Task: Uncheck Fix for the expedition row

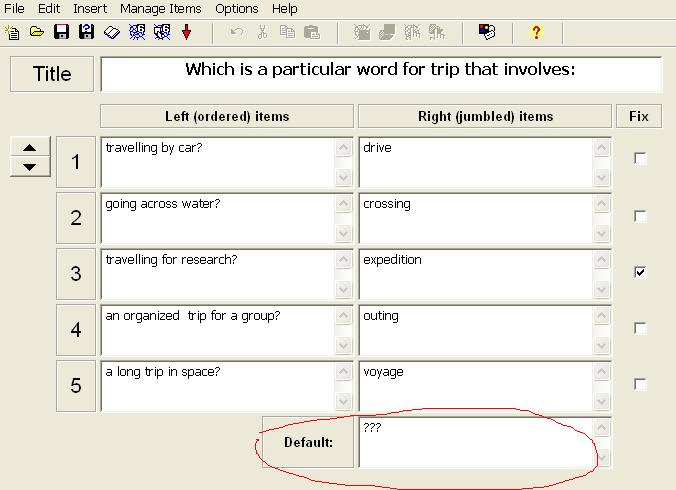Action: click(640, 272)
